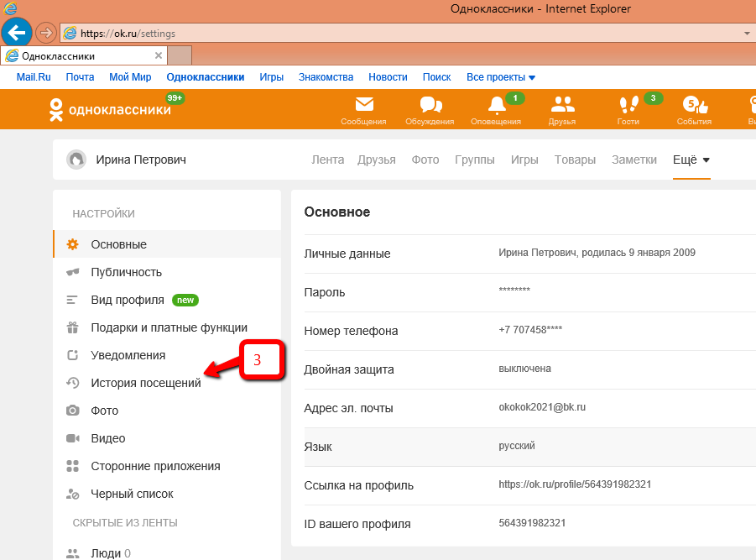
Task: Open the Сообщения envelope icon
Action: [364, 104]
